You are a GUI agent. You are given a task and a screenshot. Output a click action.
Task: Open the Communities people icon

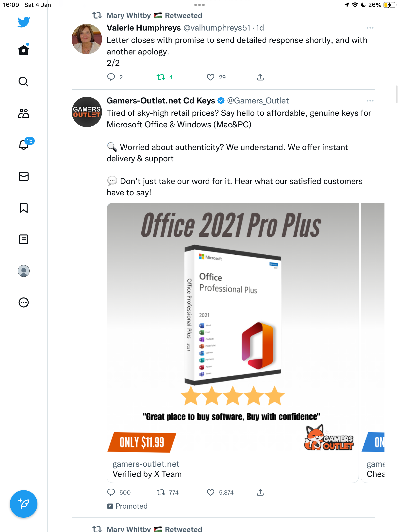click(x=24, y=113)
